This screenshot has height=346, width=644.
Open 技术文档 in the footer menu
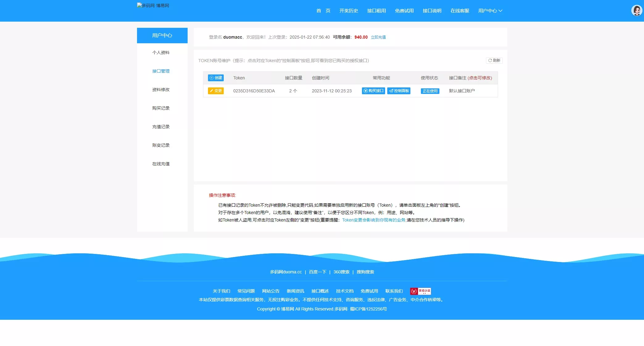[x=345, y=291]
